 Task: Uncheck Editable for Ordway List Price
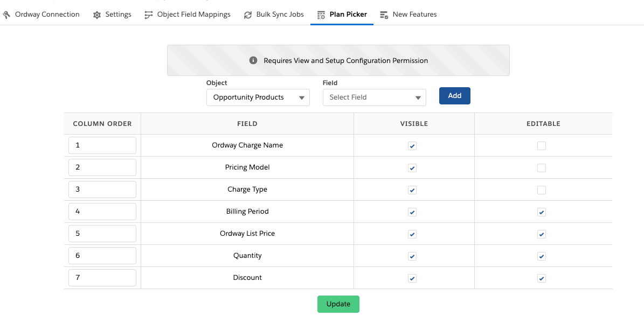coord(542,234)
